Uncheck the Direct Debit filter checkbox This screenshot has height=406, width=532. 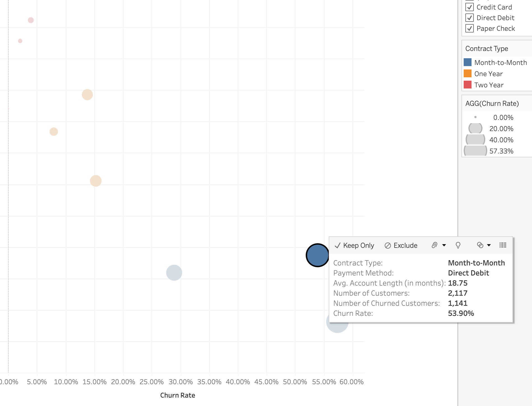[470, 18]
